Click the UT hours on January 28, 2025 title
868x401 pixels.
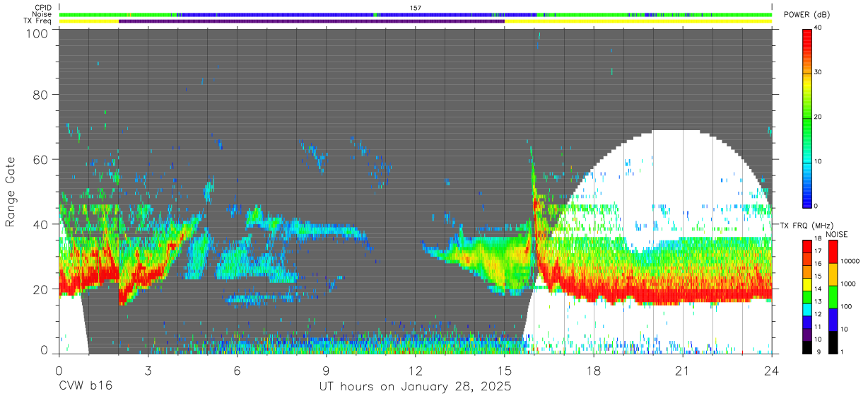coord(415,387)
